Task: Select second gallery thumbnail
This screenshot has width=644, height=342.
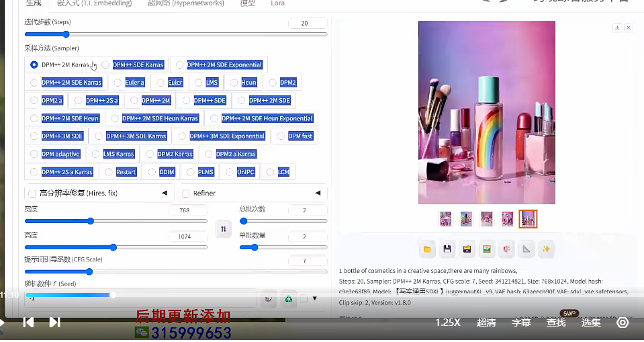Action: (466, 219)
